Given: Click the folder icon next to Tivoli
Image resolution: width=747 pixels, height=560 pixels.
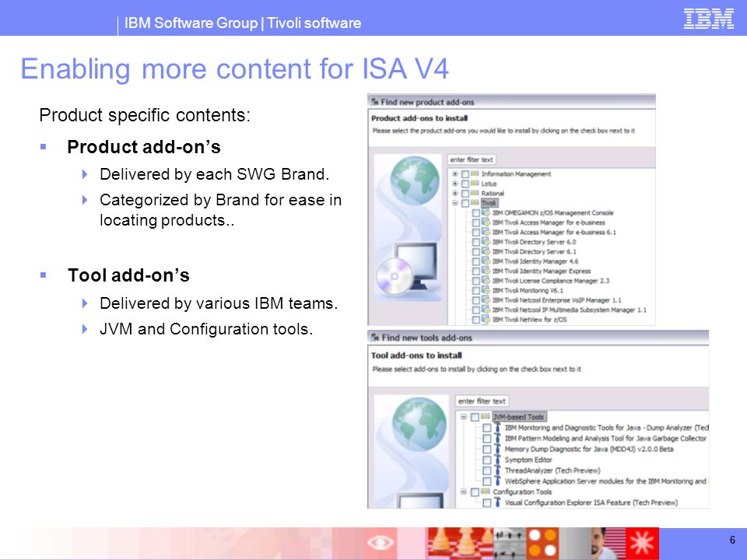Looking at the screenshot, I should coord(475,203).
